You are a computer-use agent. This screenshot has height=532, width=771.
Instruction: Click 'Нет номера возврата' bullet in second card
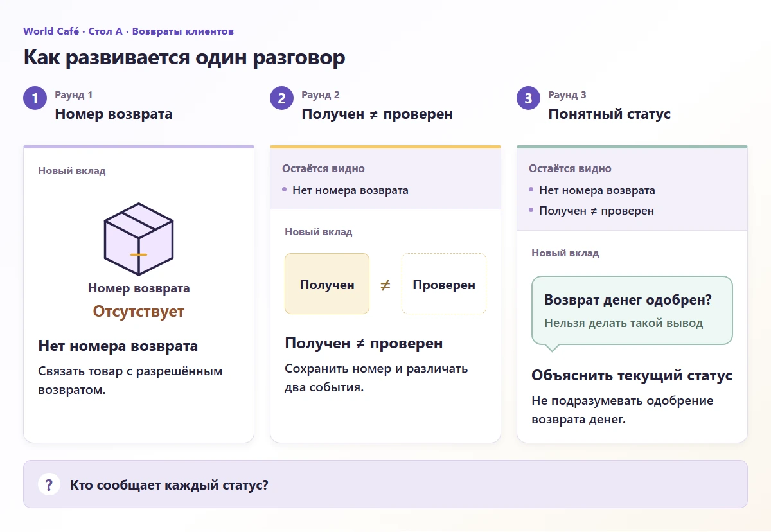350,190
